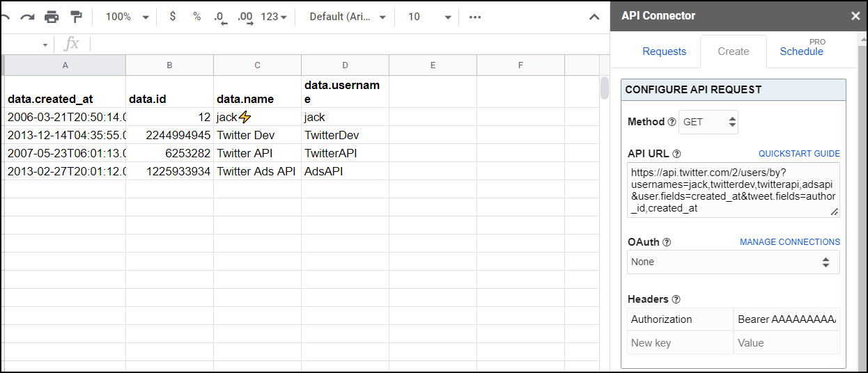
Task: Click the redo arrow icon
Action: click(27, 17)
